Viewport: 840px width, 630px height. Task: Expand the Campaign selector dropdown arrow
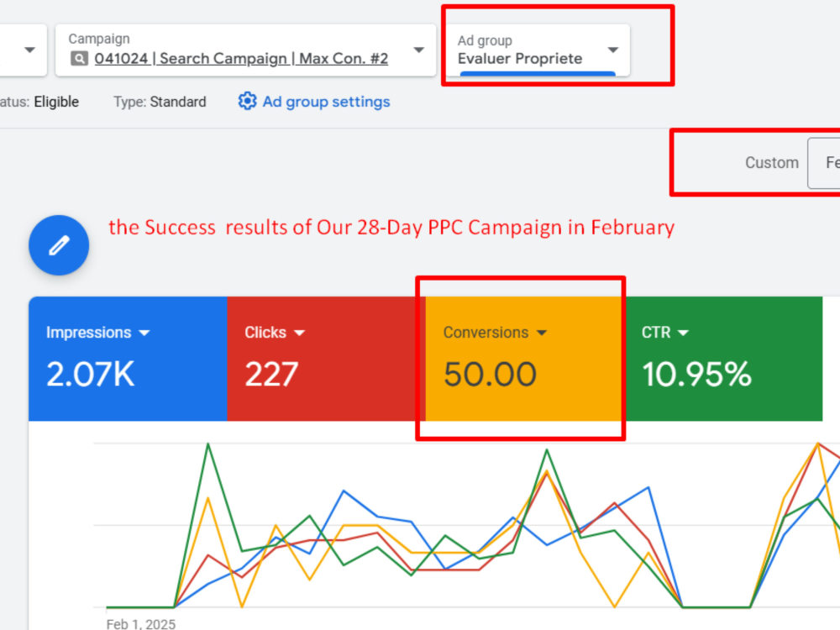point(419,50)
